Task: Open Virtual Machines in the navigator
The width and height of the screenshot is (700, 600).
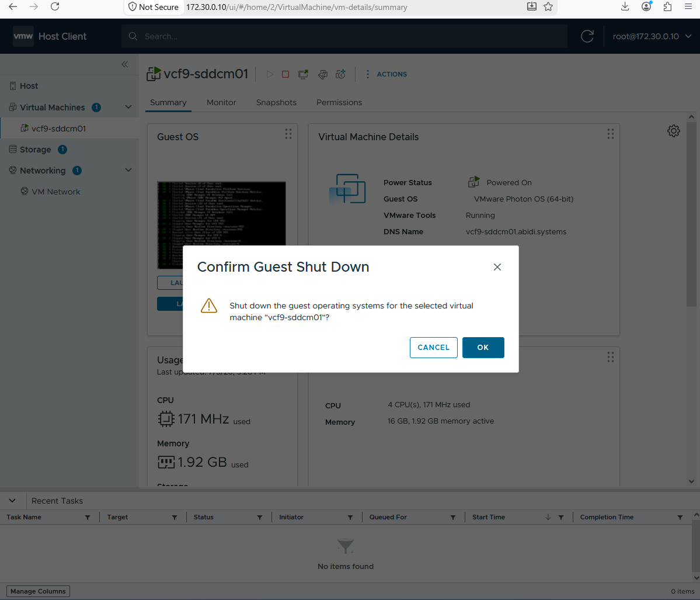Action: coord(52,107)
